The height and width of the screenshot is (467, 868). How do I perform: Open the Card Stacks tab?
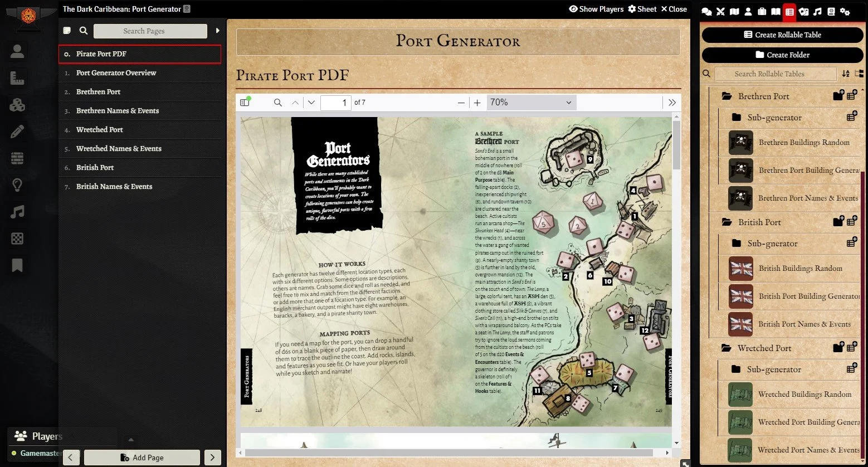pos(803,11)
